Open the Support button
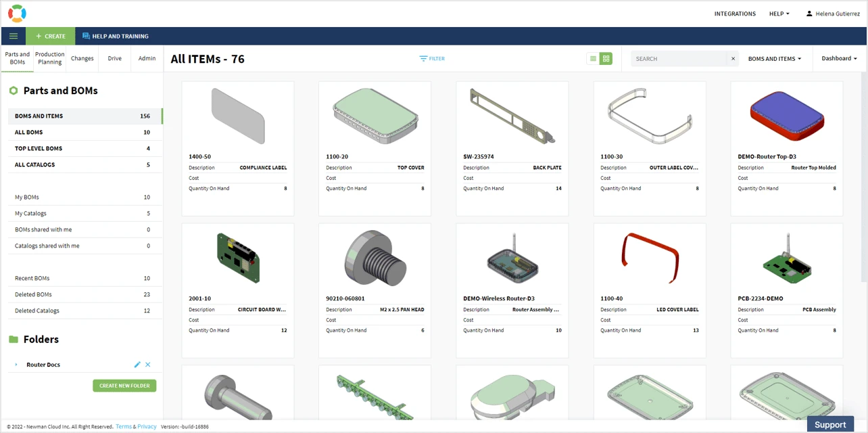868x433 pixels. point(829,424)
